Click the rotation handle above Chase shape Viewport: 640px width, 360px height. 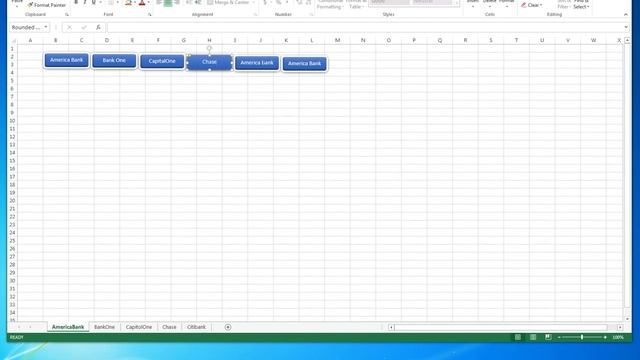point(209,49)
